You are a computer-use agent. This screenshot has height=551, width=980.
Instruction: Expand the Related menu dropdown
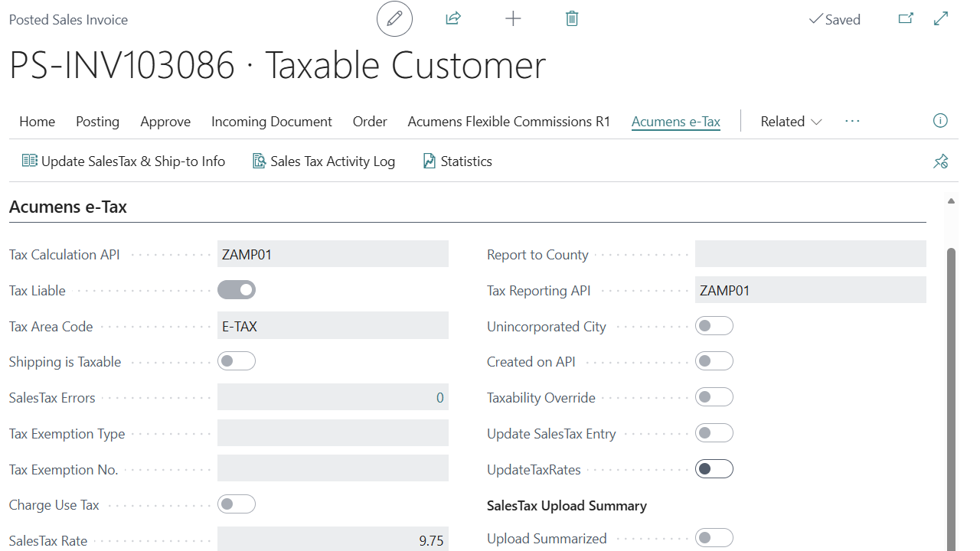coord(791,122)
